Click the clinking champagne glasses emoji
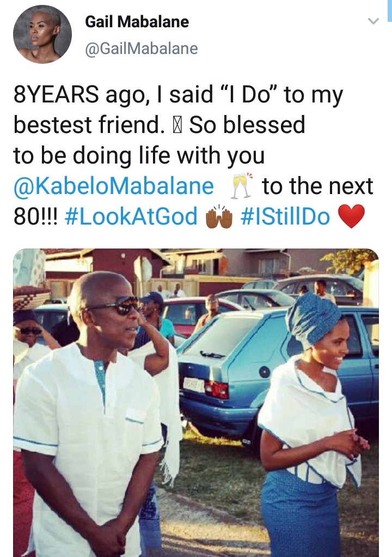This screenshot has height=557, width=392. click(x=242, y=185)
